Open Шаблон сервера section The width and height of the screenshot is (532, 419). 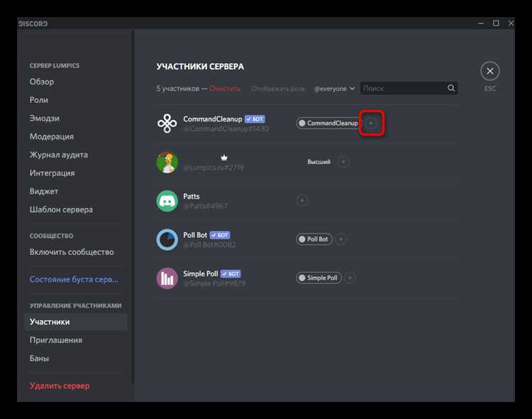point(61,209)
